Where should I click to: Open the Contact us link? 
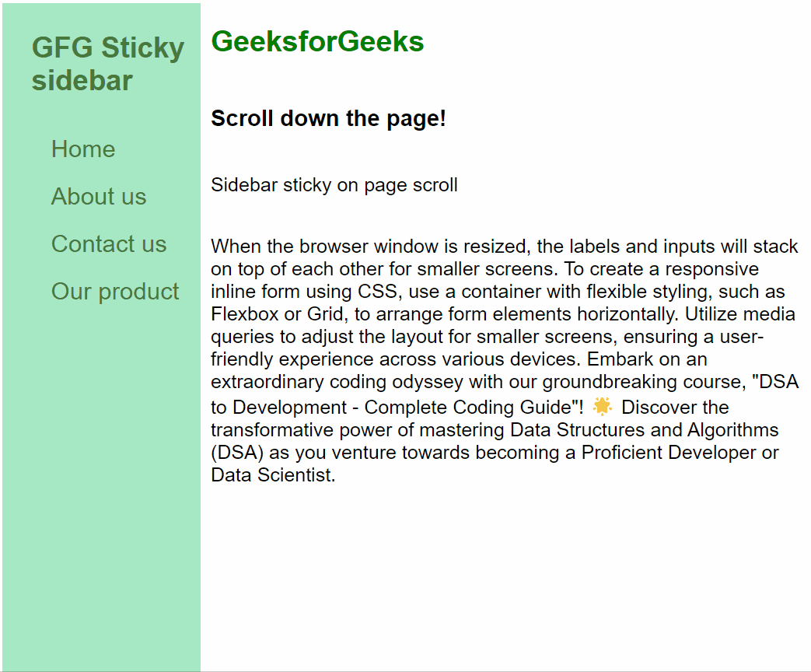(109, 244)
